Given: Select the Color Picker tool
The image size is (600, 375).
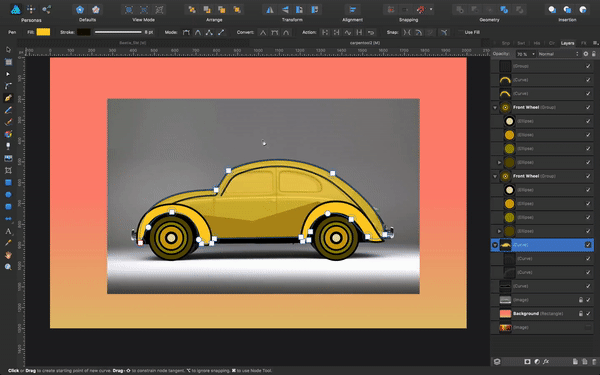Looking at the screenshot, I should (x=8, y=243).
